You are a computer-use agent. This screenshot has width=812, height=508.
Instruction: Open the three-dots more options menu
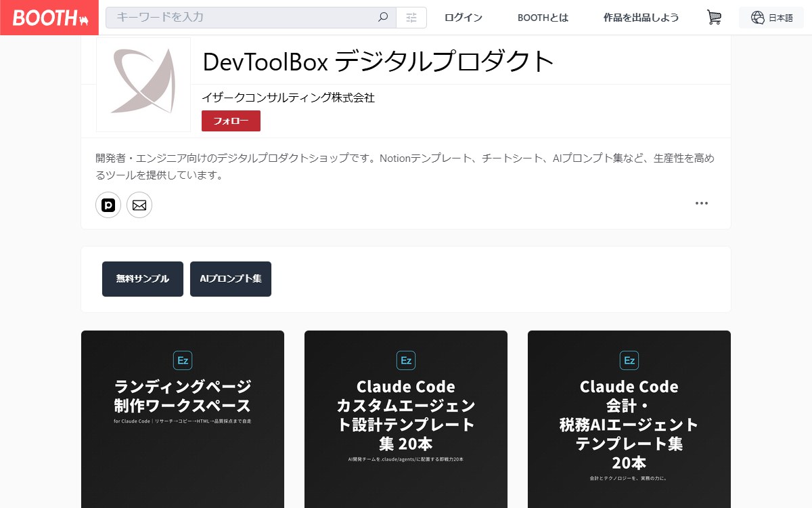[x=702, y=203]
